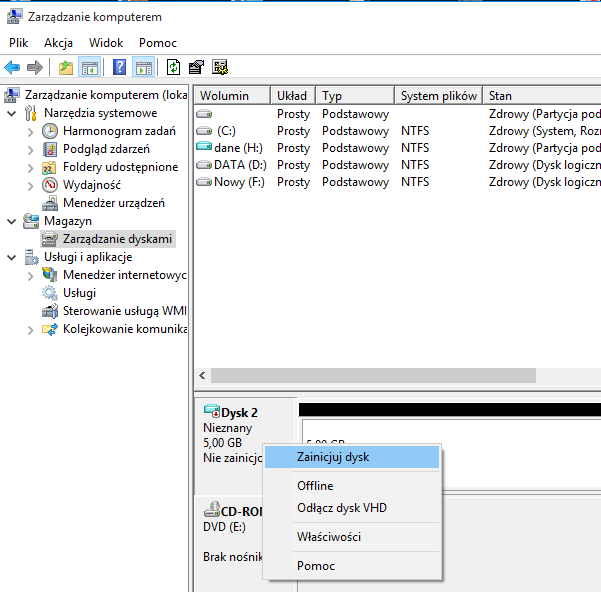601x592 pixels.
Task: Click the Dysk 2 unallocated space block
Action: click(x=452, y=453)
